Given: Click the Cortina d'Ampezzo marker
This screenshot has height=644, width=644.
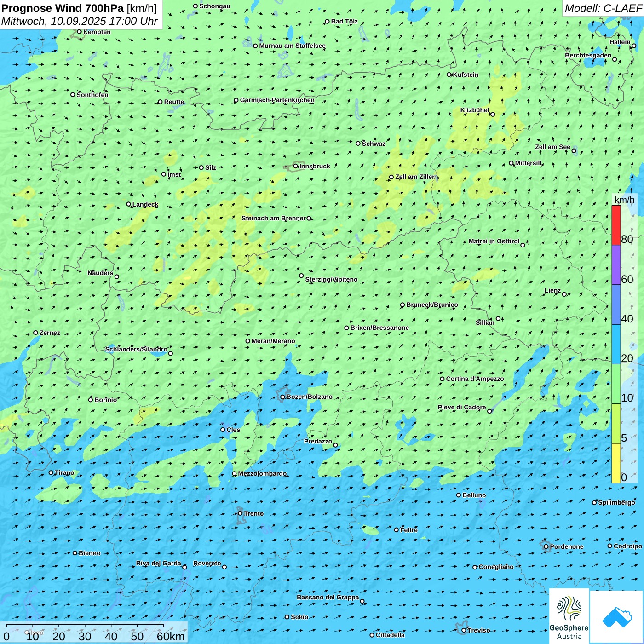Looking at the screenshot, I should point(442,379).
